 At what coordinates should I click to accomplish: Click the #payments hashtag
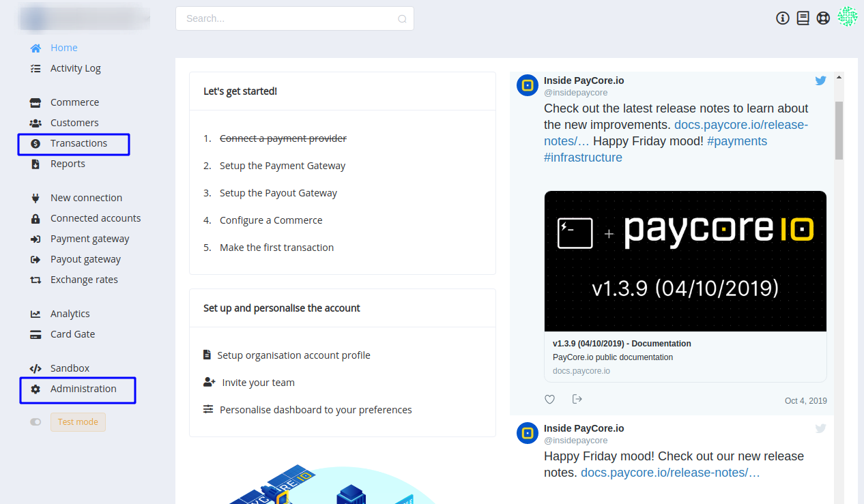pos(737,141)
